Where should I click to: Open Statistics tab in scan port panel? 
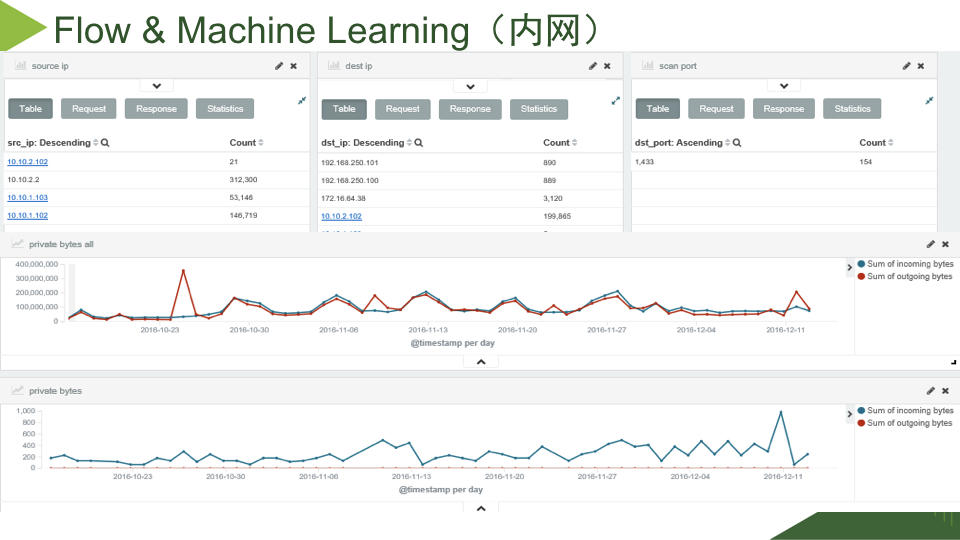click(x=852, y=108)
